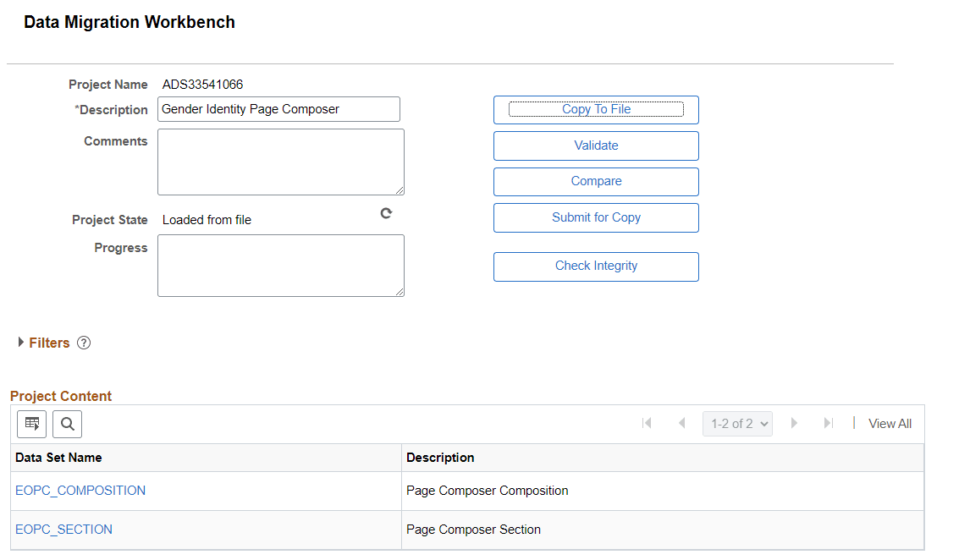Open the grid personalization menu icon

pyautogui.click(x=31, y=424)
